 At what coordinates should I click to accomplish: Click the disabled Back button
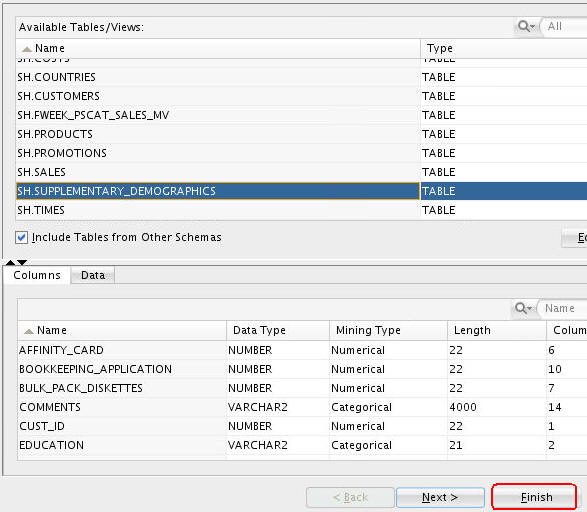click(x=350, y=497)
